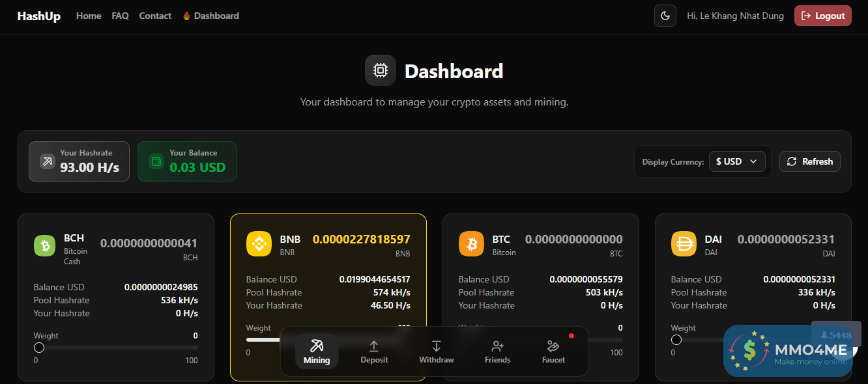The width and height of the screenshot is (868, 384).
Task: Click the DAI amount 0.0000000052331 heading
Action: [787, 240]
